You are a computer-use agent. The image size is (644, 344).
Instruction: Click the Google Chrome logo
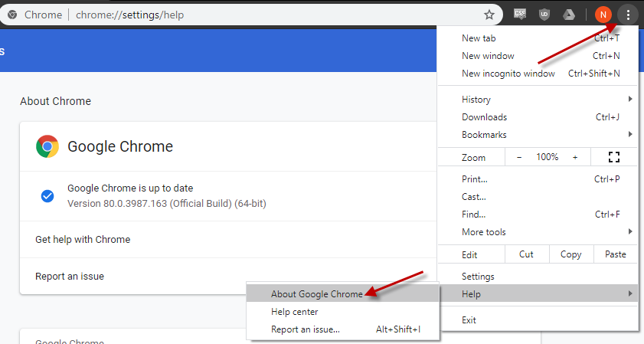(x=47, y=146)
